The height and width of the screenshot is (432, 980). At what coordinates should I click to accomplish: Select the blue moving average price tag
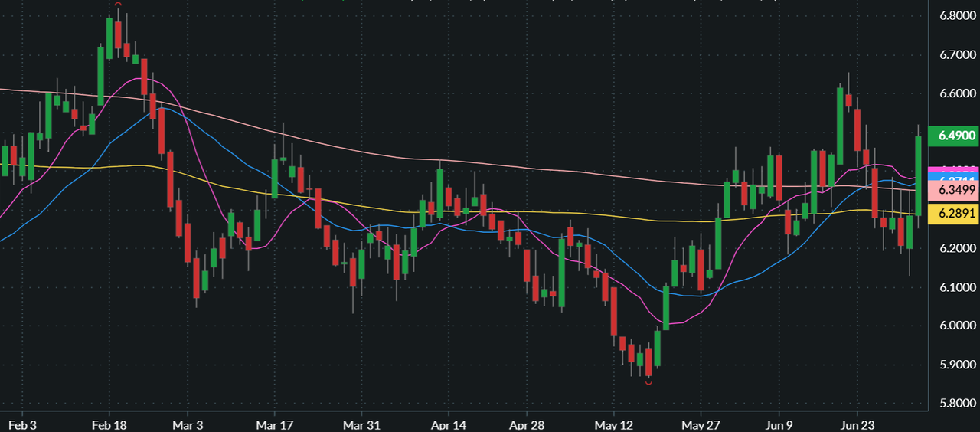[x=952, y=178]
